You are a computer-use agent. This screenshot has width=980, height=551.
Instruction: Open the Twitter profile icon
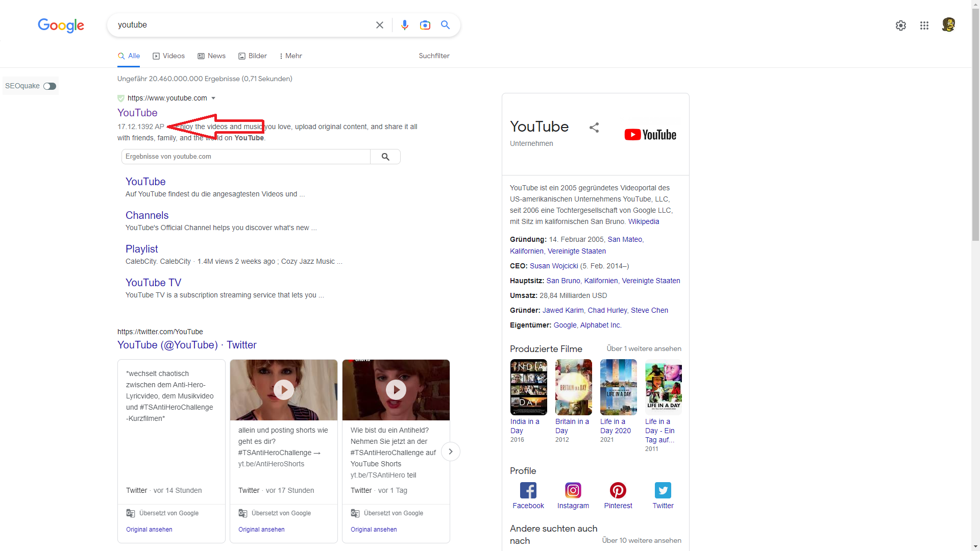point(663,490)
